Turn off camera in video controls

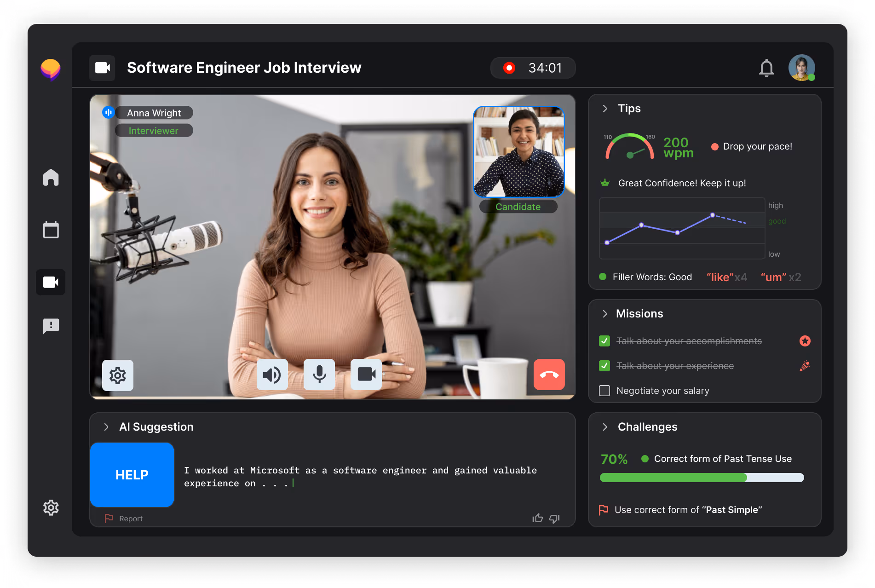366,375
